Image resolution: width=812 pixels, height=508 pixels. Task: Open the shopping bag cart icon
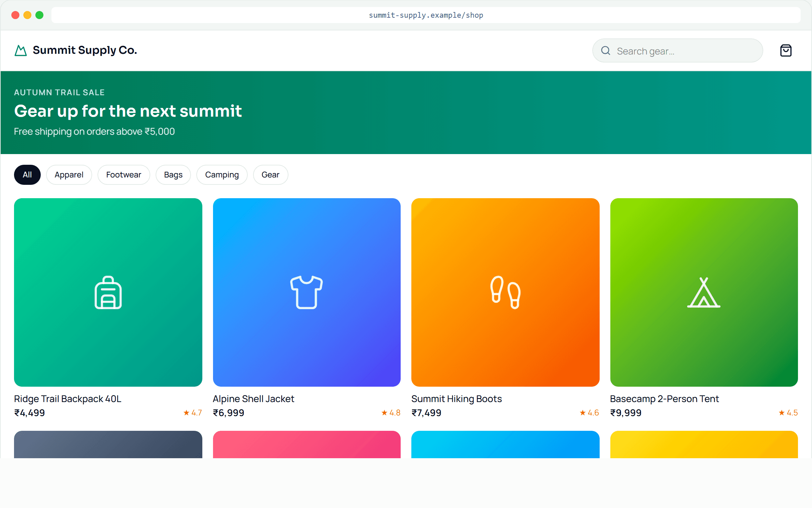click(x=786, y=50)
